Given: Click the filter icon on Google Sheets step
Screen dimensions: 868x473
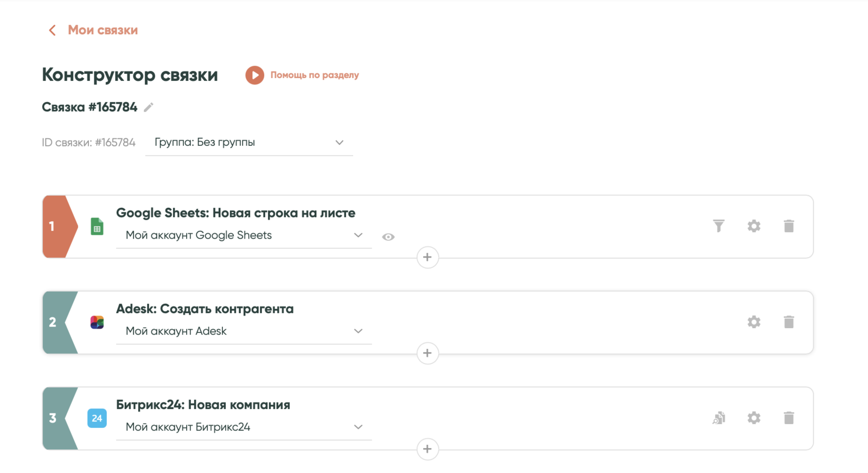Looking at the screenshot, I should coord(718,226).
